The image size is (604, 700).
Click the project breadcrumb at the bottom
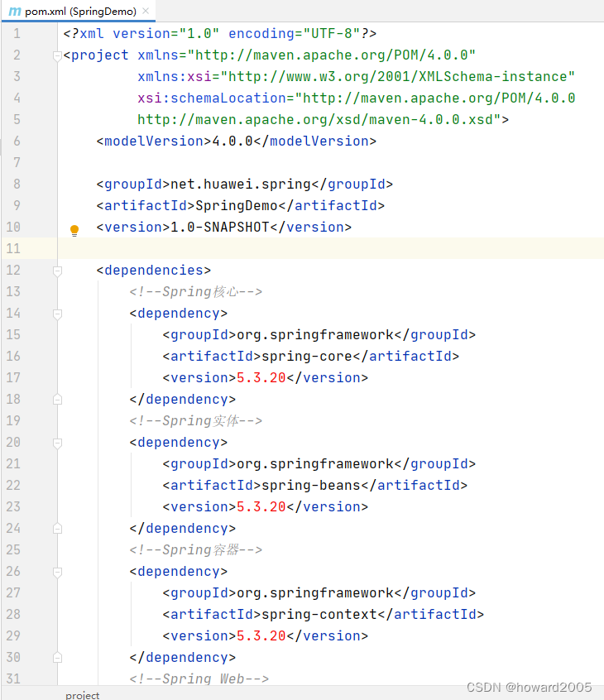(83, 695)
